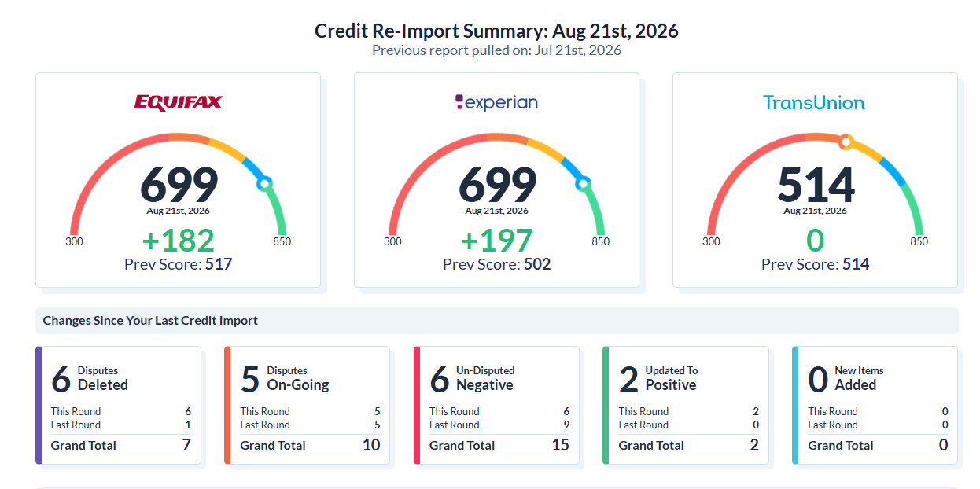Open the Un-Disputed Negative card heading
980x489 pixels.
coord(485,378)
